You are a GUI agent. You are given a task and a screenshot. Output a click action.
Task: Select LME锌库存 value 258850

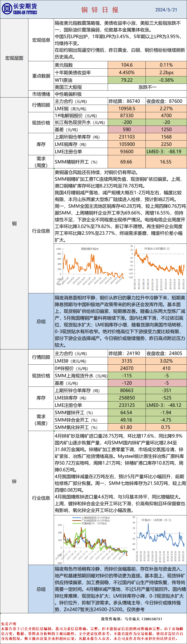point(127,398)
